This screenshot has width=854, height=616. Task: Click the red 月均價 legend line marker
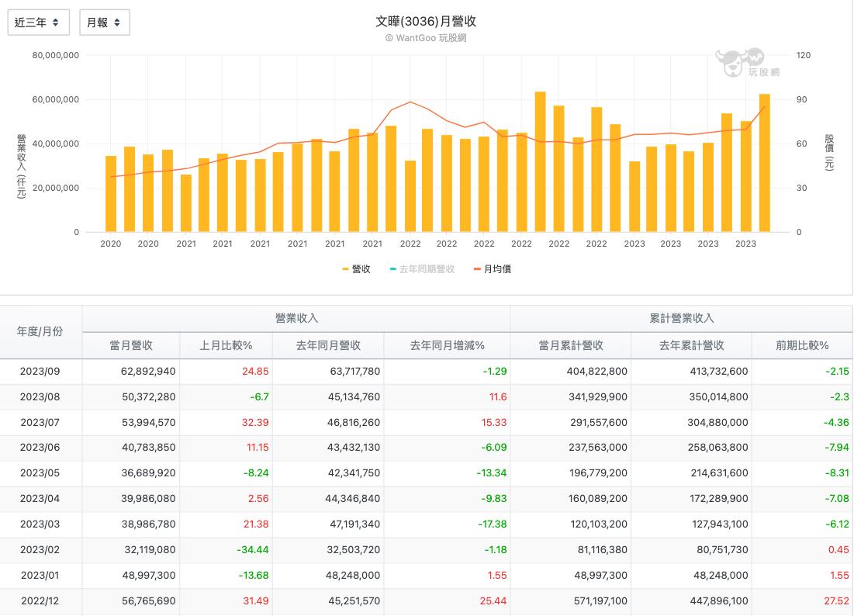click(x=477, y=269)
